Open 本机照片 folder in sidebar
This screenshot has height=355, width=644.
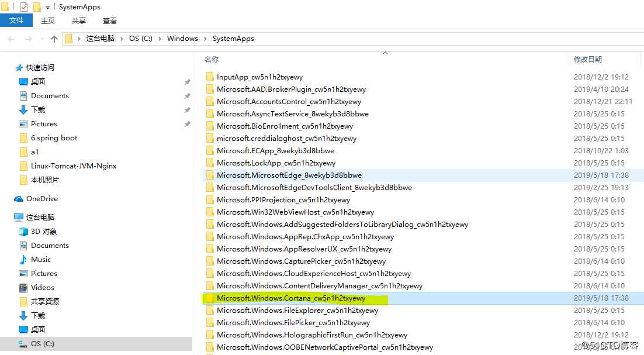pos(45,180)
